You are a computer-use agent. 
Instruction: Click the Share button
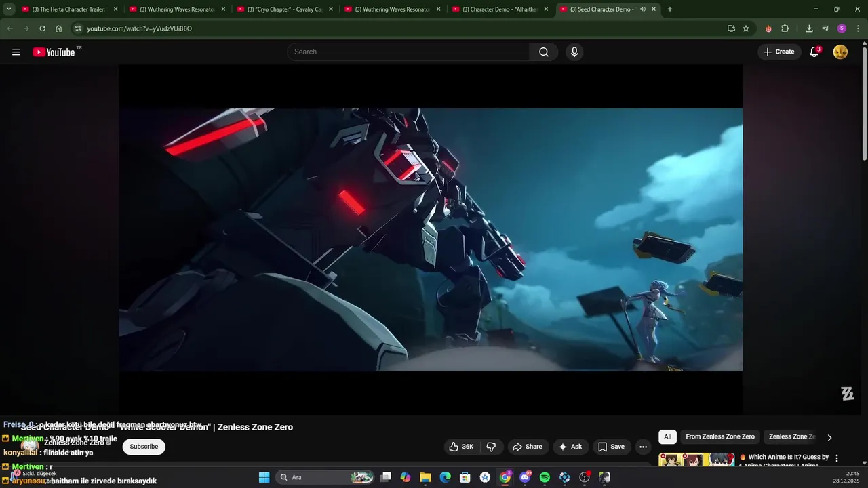[x=527, y=447]
